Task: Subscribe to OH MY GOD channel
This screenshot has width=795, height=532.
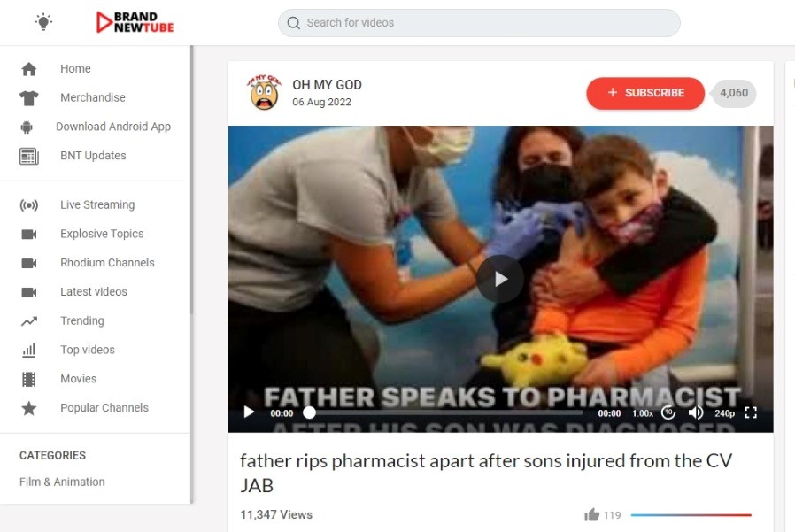Action: (644, 93)
